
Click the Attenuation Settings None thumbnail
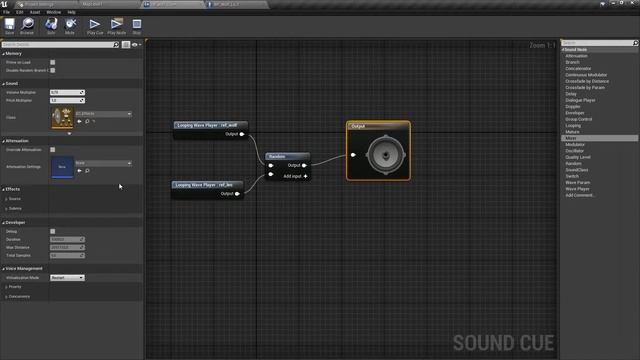(x=62, y=167)
